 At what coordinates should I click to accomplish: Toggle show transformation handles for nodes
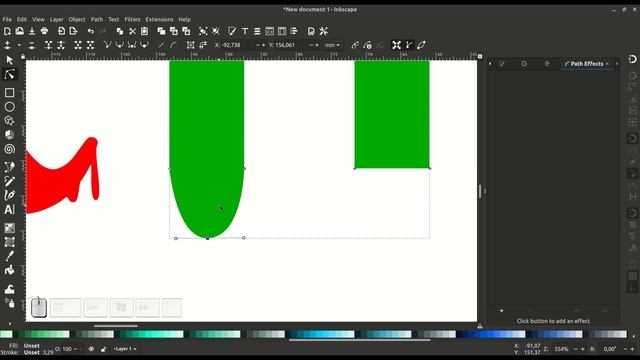coord(396,45)
